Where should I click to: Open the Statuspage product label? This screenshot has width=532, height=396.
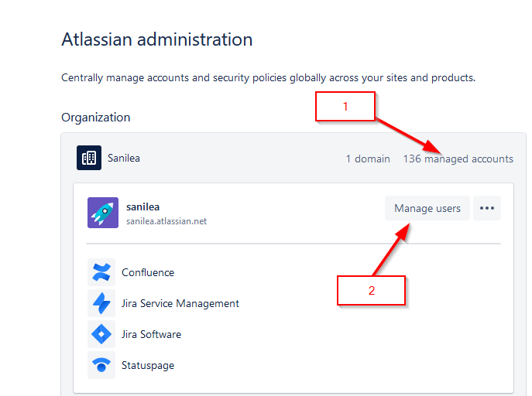[148, 366]
